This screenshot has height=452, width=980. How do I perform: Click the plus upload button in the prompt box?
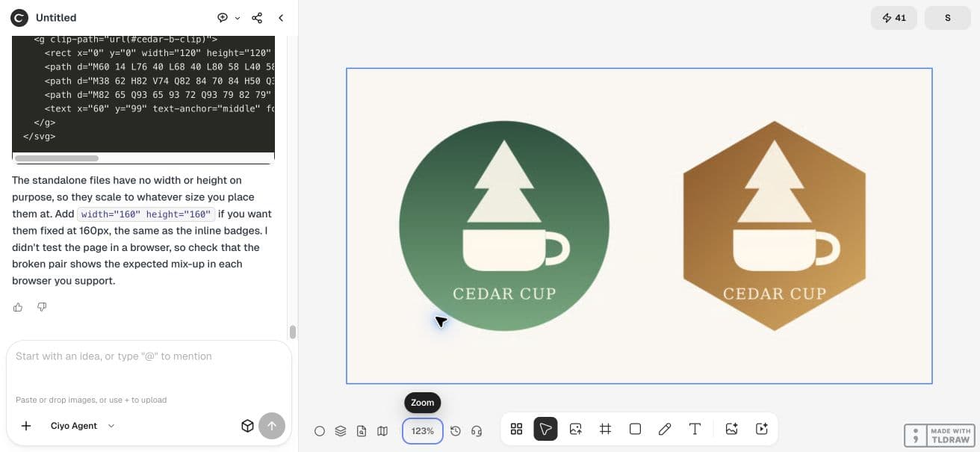[26, 426]
